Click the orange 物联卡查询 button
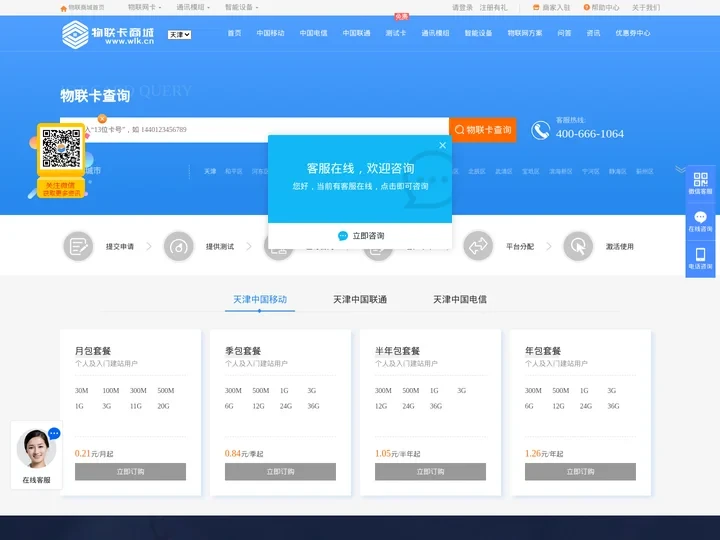The width and height of the screenshot is (720, 540). (x=483, y=130)
